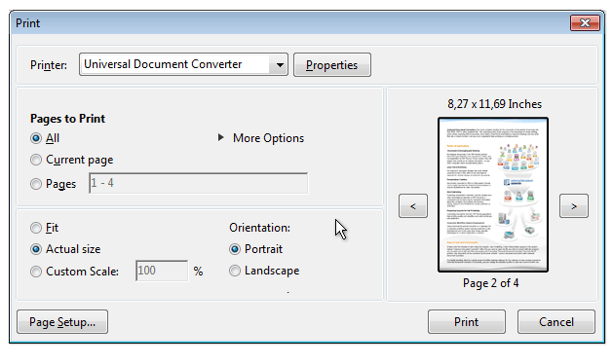Open printer Properties
This screenshot has height=364, width=613.
[x=332, y=65]
